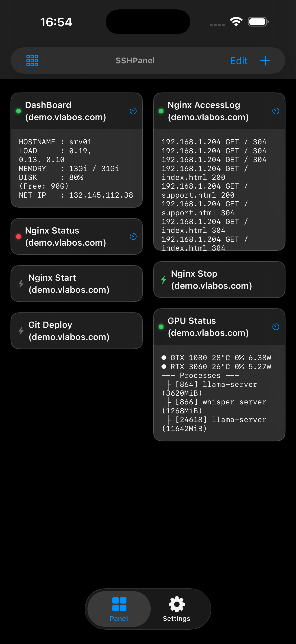Screen dimensions: 296x644
Task: Select the NET IP 132.145.112.38 line
Action: [76, 195]
